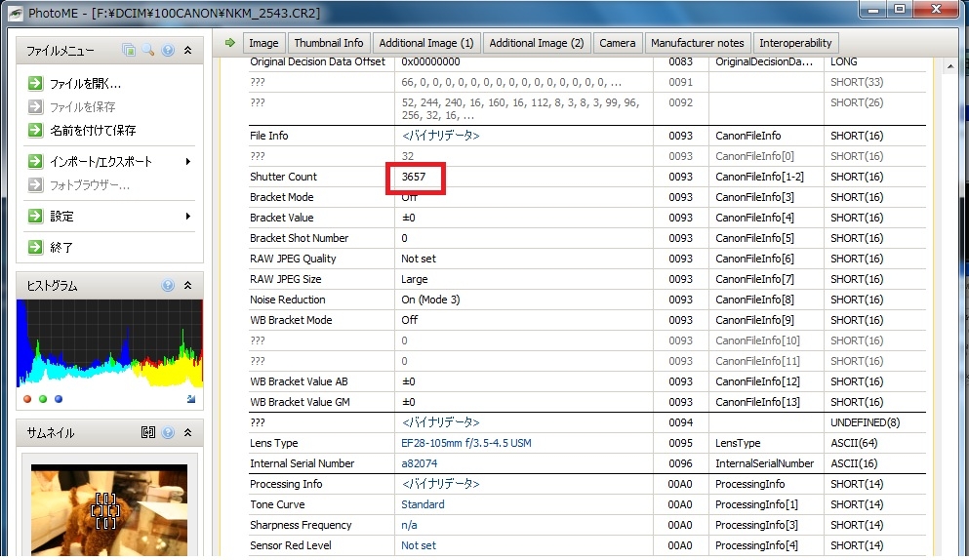This screenshot has width=969, height=560.
Task: Click the AF points icon in サムネイル header
Action: pyautogui.click(x=148, y=433)
